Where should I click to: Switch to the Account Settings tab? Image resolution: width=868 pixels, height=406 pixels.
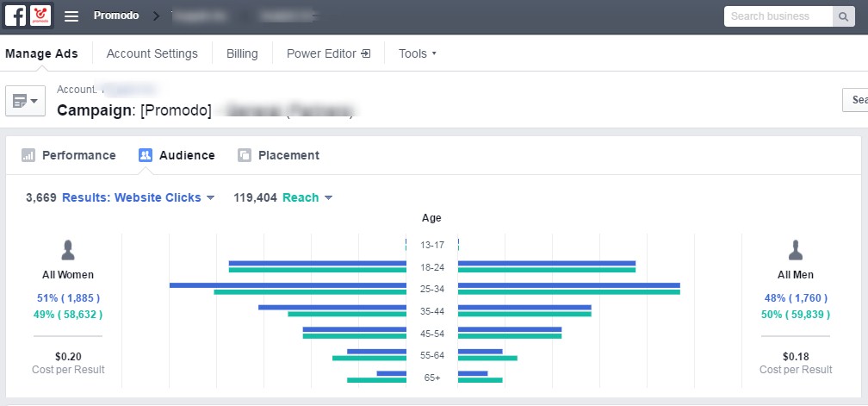pyautogui.click(x=152, y=53)
